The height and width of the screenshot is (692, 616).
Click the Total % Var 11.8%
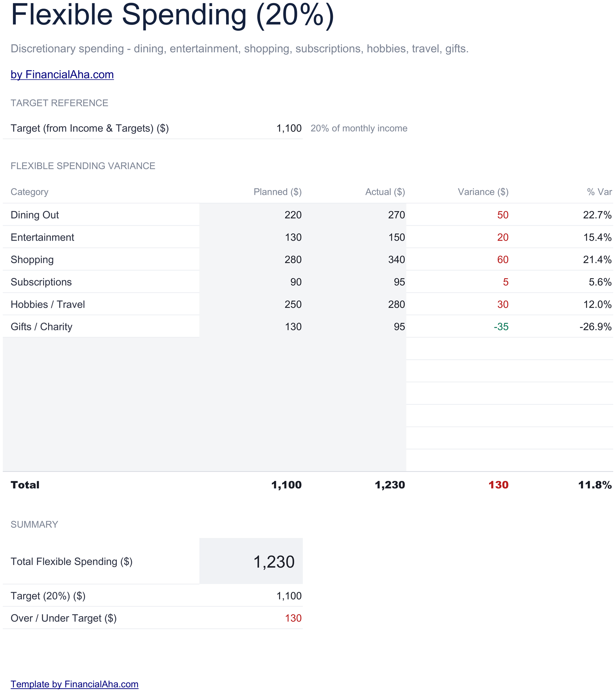(x=595, y=485)
